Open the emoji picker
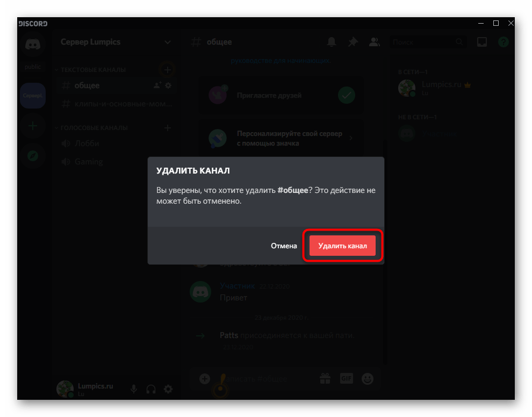 (x=368, y=378)
